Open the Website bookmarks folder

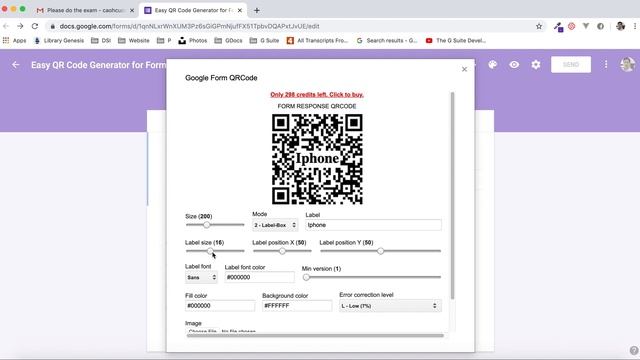click(x=134, y=40)
